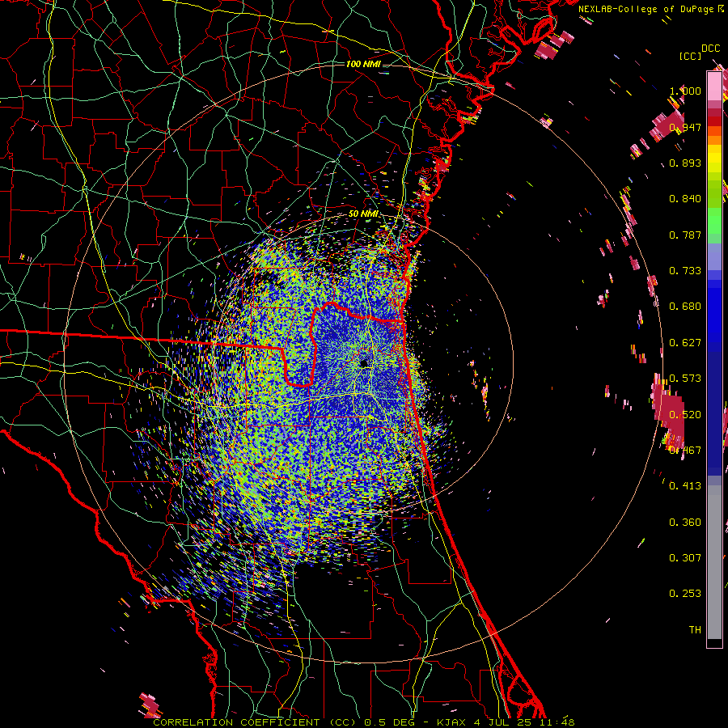The image size is (728, 728).
Task: Click the 0.573 scale value
Action: click(x=685, y=378)
